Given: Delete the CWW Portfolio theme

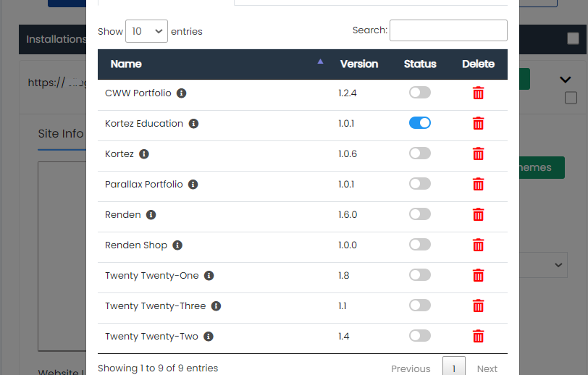Looking at the screenshot, I should (478, 93).
